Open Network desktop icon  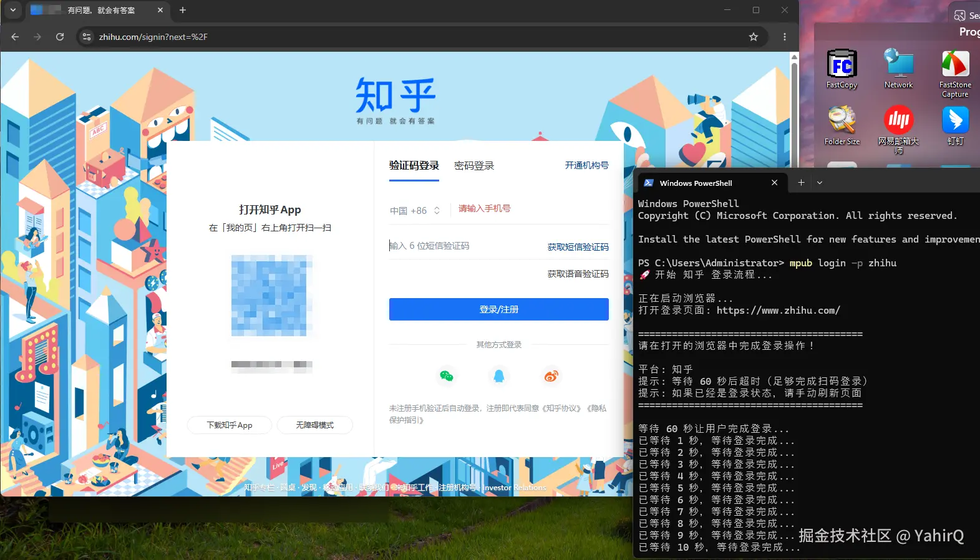pyautogui.click(x=898, y=69)
